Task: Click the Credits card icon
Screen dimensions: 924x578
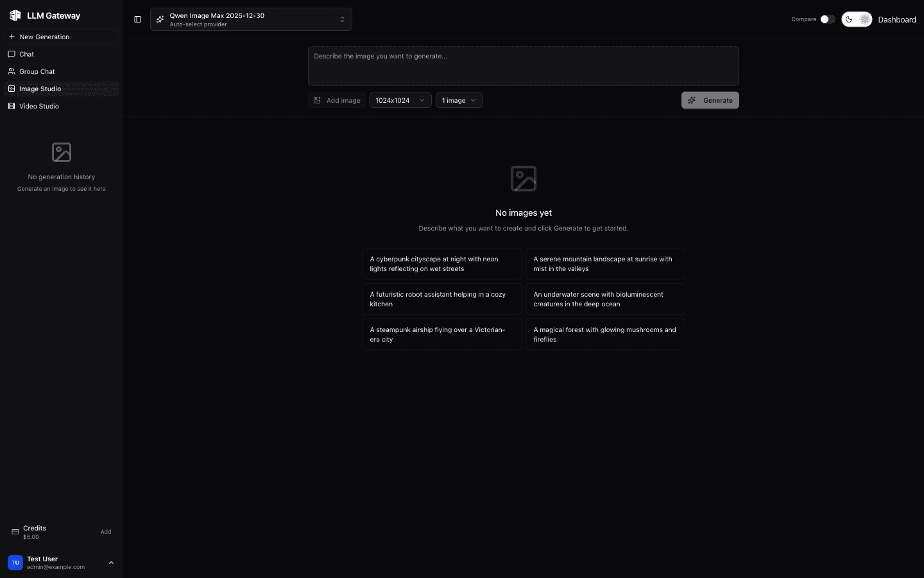Action: click(15, 532)
